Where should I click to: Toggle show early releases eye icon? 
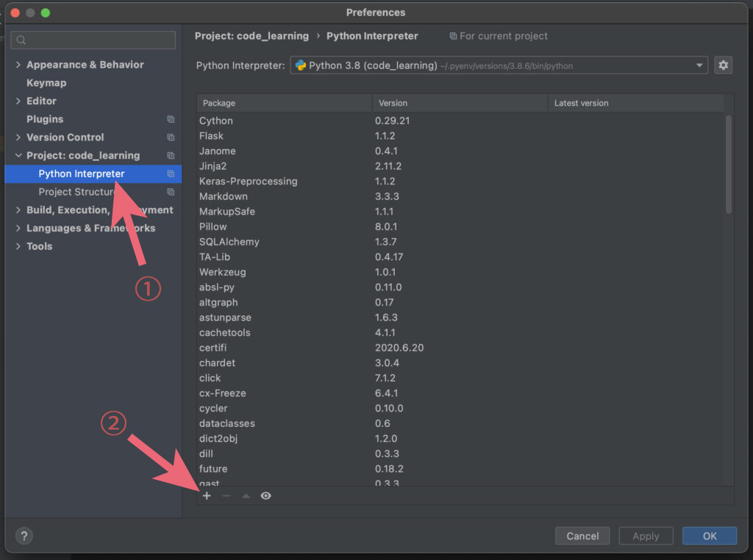pos(265,496)
